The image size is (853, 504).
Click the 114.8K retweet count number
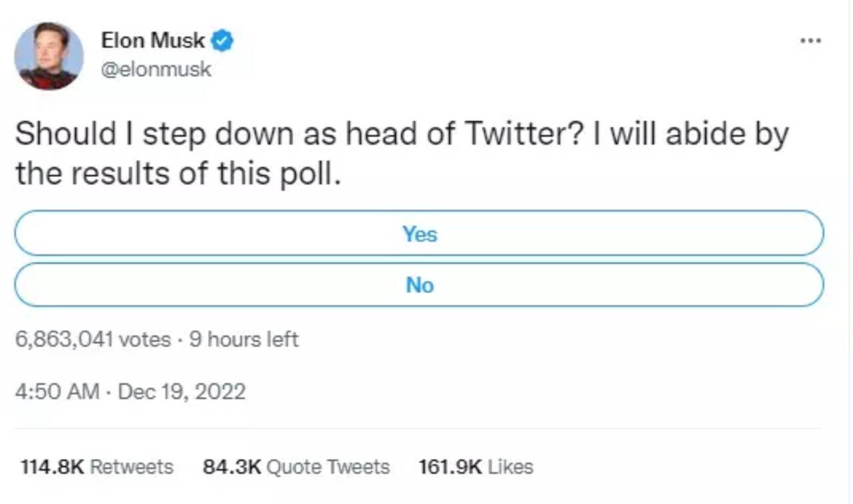point(52,467)
